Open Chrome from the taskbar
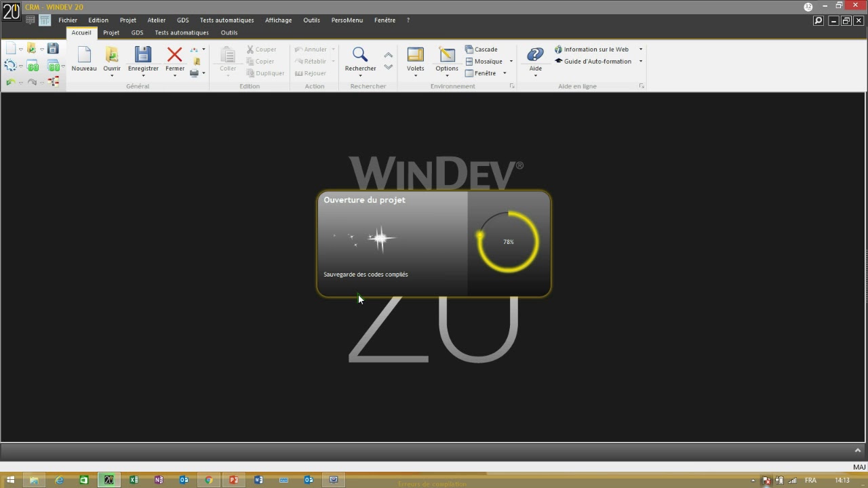Screen dimensions: 868x488 click(x=209, y=480)
